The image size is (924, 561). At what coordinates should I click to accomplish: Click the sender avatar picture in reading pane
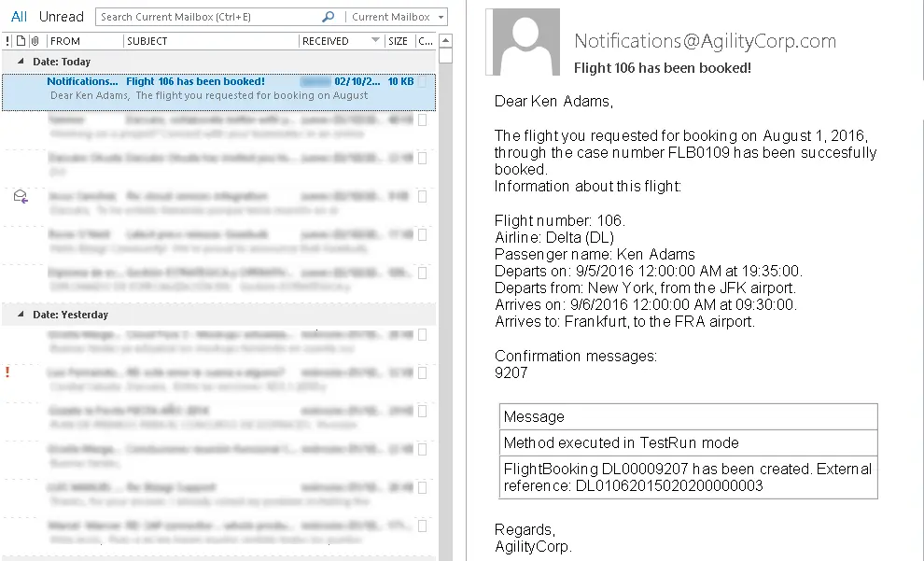coord(523,42)
